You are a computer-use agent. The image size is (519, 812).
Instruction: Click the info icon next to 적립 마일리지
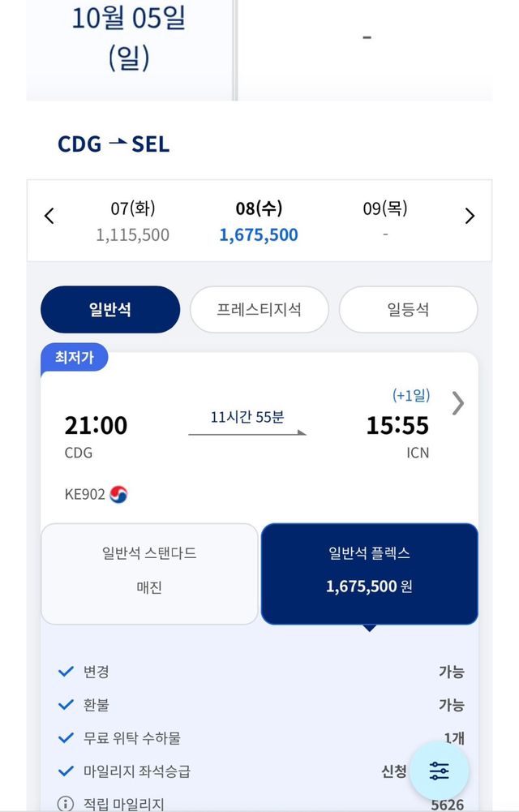point(66,804)
